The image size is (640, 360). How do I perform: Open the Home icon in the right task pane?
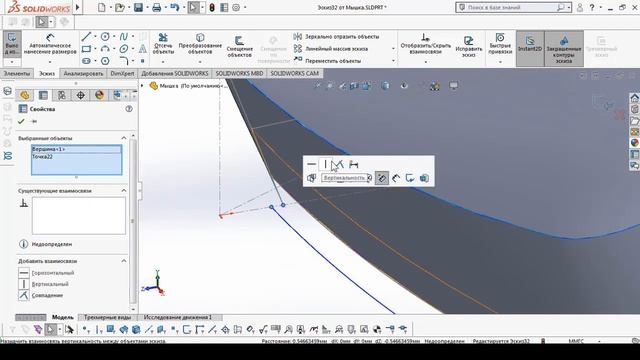pyautogui.click(x=635, y=98)
